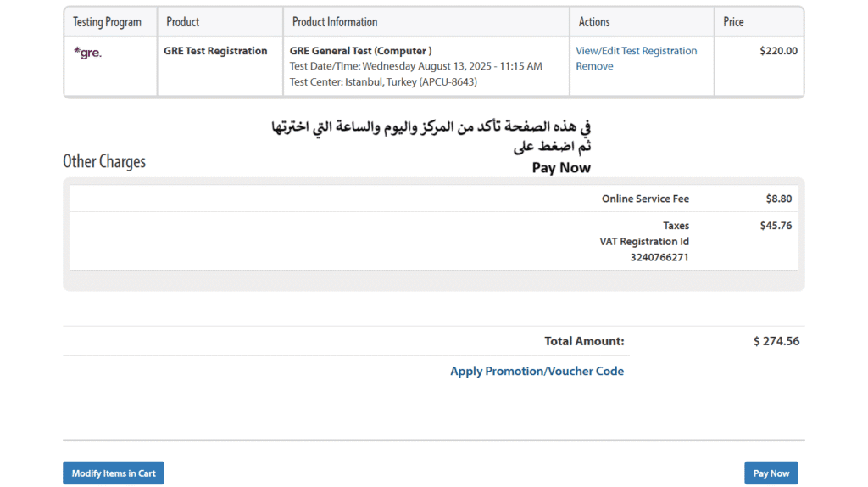
Task: Click the $220.00 price value
Action: pyautogui.click(x=778, y=51)
